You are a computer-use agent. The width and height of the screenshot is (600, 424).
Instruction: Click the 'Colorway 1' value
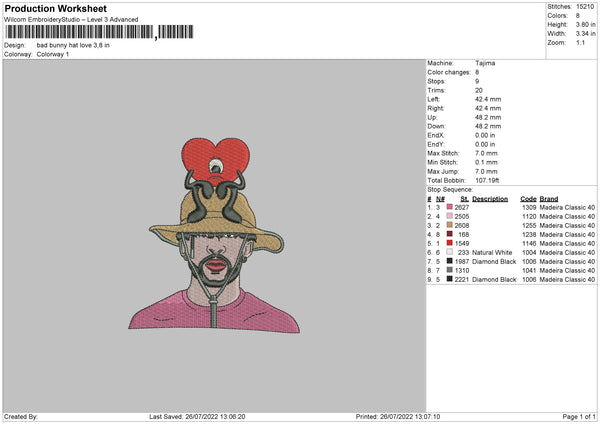point(53,54)
